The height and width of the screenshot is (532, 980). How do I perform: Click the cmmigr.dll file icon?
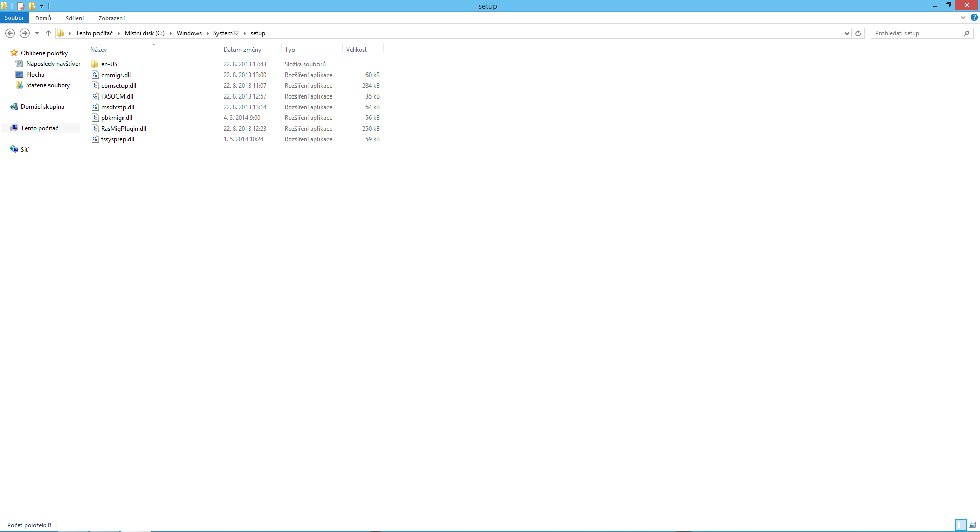(95, 75)
